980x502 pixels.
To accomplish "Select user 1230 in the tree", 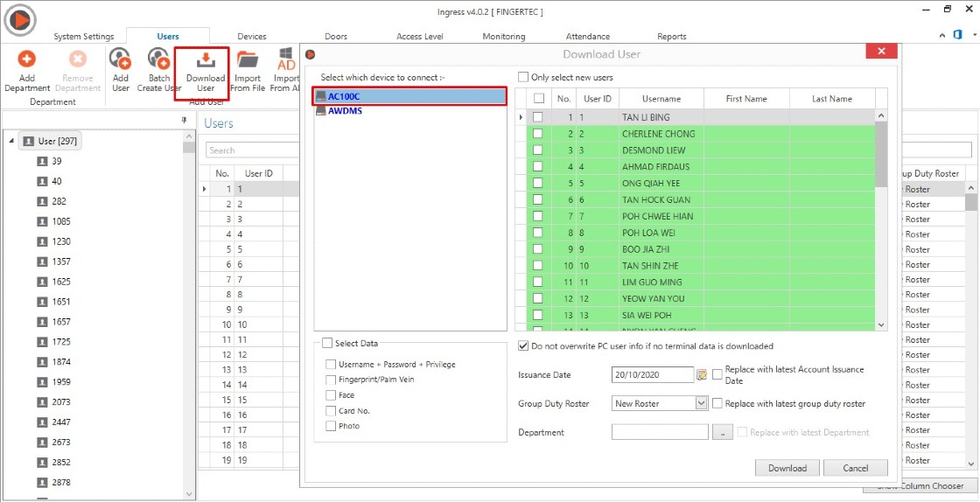I will point(61,241).
